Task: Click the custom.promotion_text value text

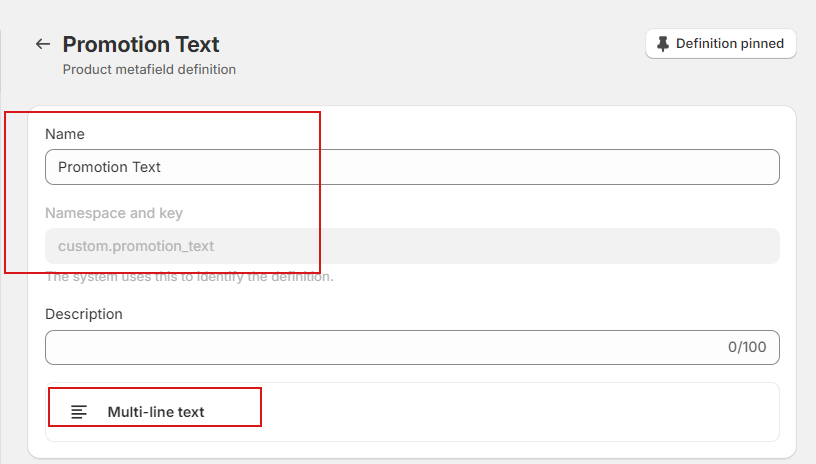Action: tap(136, 246)
